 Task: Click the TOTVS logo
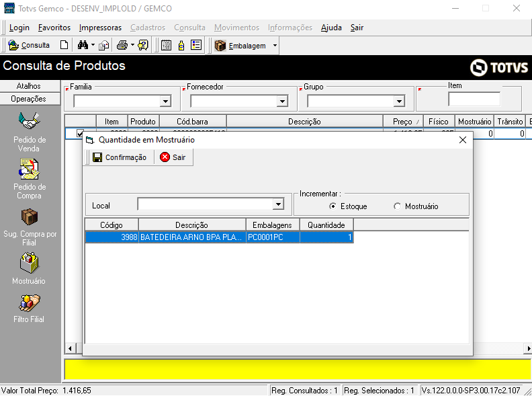pos(498,67)
